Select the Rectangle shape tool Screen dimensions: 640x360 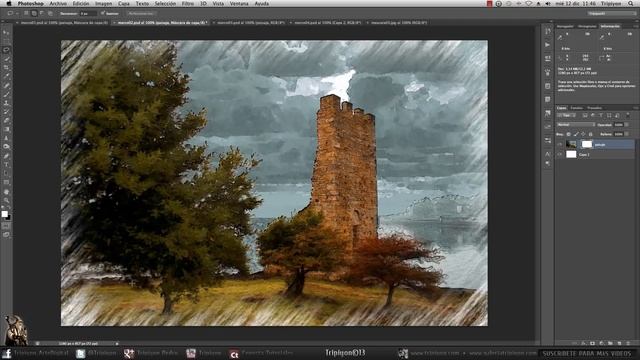tap(6, 182)
